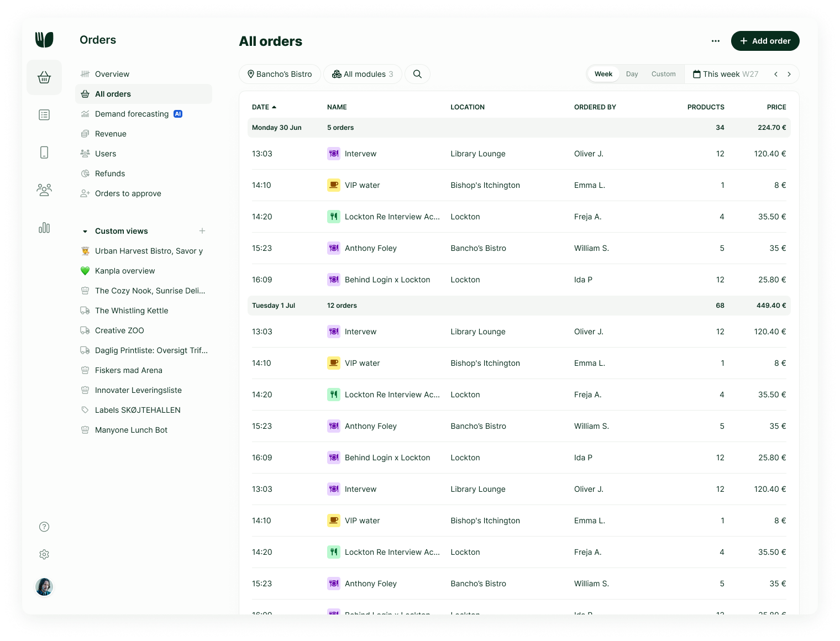This screenshot has width=840, height=641.
Task: Select the Week view toggle
Action: tap(603, 74)
